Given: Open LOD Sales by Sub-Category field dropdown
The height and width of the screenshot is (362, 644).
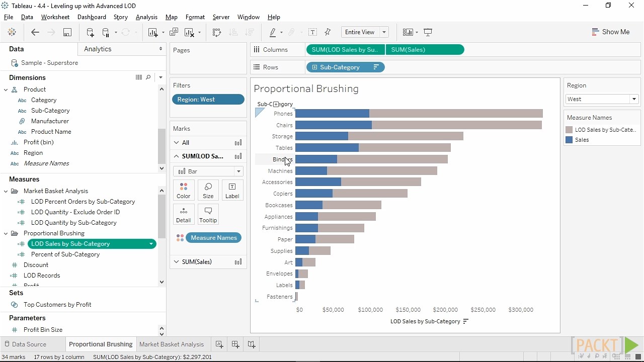Looking at the screenshot, I should click(151, 244).
